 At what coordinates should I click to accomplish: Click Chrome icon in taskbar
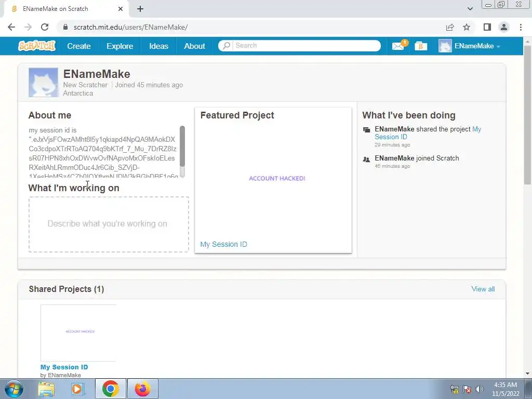pyautogui.click(x=111, y=389)
